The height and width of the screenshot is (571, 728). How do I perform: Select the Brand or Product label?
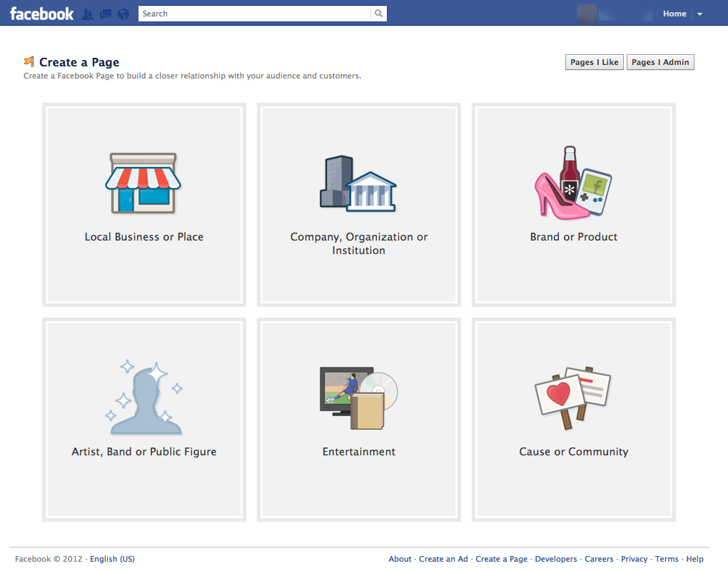tap(574, 237)
